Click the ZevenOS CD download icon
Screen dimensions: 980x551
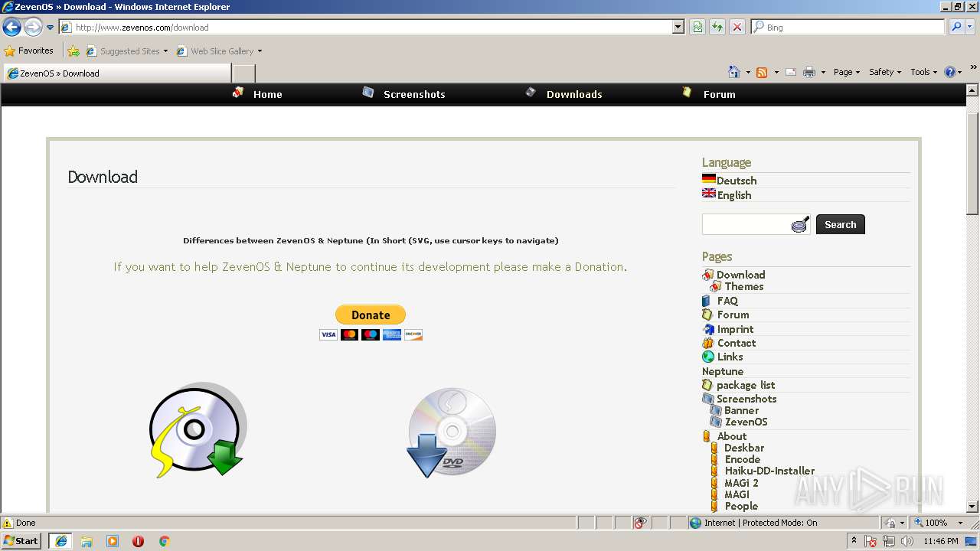tap(198, 430)
